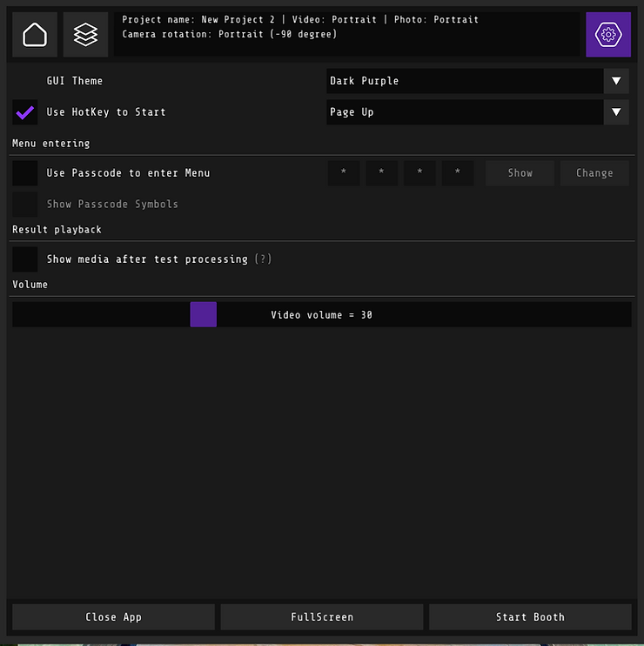Image resolution: width=644 pixels, height=646 pixels.
Task: Click the Show passcode button
Action: (x=520, y=173)
